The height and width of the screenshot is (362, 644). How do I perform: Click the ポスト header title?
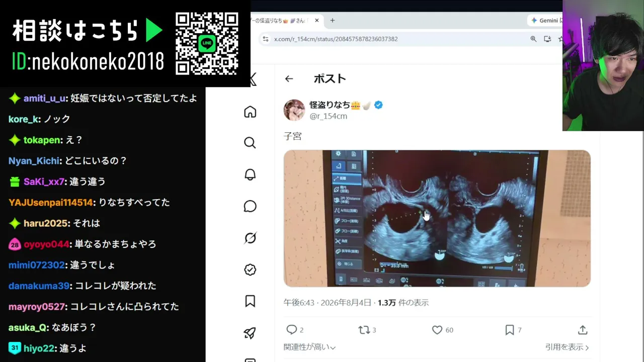click(x=330, y=78)
